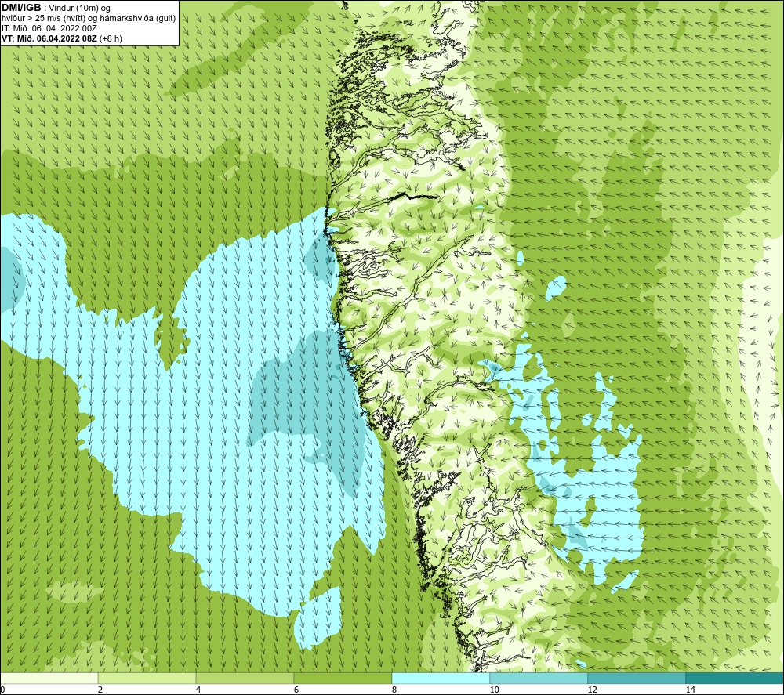Screen dimensions: 784x695
Task: Click legend scale label '14'
Action: pyautogui.click(x=690, y=690)
